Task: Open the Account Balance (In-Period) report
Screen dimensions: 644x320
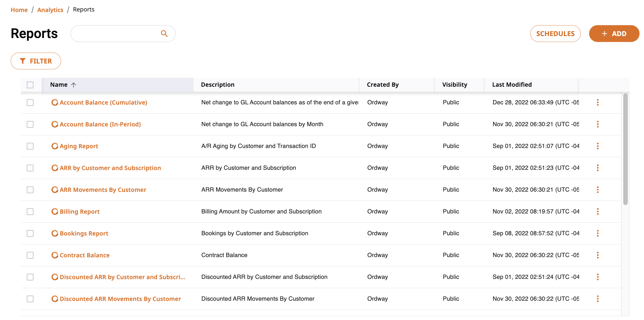Action: tap(100, 124)
